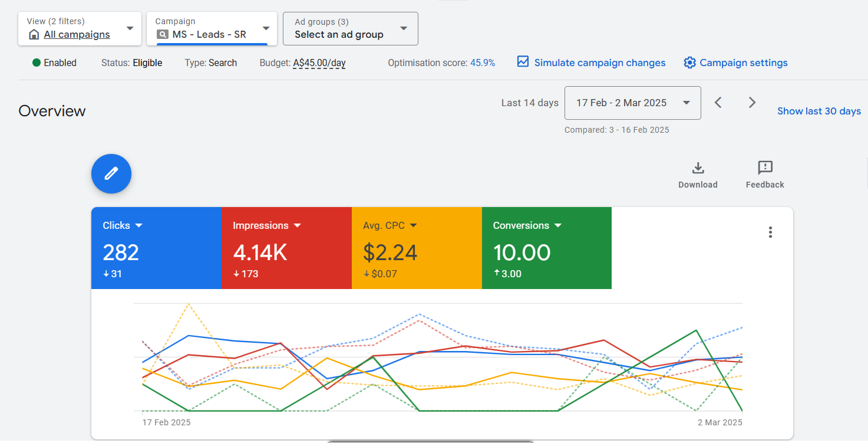Open Campaign settings via the gear icon
Image resolution: width=868 pixels, height=443 pixels.
click(689, 63)
